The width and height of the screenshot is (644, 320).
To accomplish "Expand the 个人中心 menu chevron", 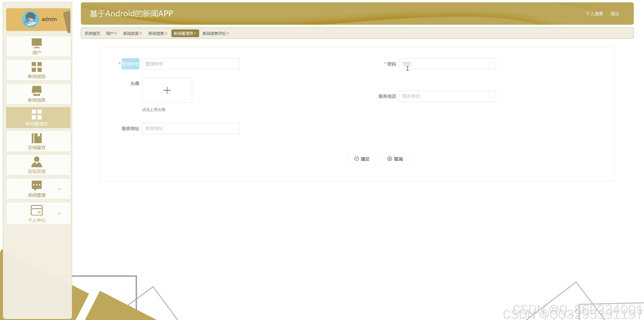I will pyautogui.click(x=59, y=213).
